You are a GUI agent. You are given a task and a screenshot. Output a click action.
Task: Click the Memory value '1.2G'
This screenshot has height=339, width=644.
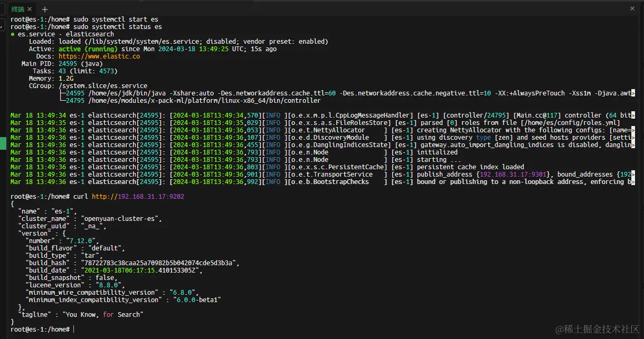pos(66,78)
